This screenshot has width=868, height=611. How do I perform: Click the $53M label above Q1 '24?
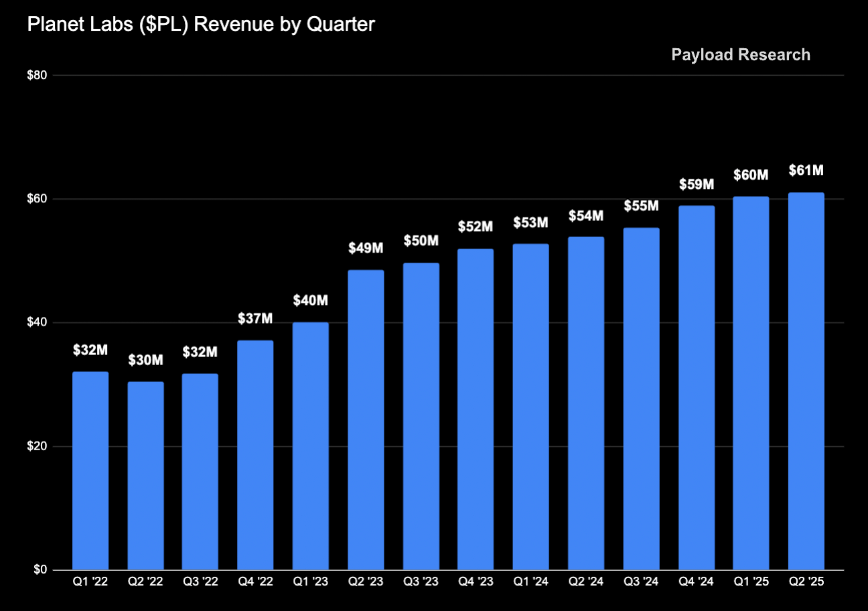(x=530, y=222)
